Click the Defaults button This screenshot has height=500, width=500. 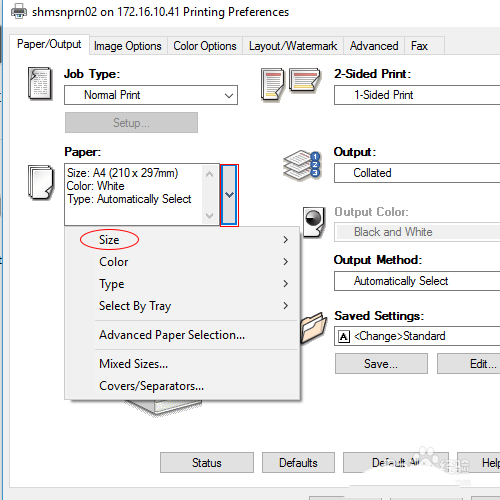click(298, 462)
